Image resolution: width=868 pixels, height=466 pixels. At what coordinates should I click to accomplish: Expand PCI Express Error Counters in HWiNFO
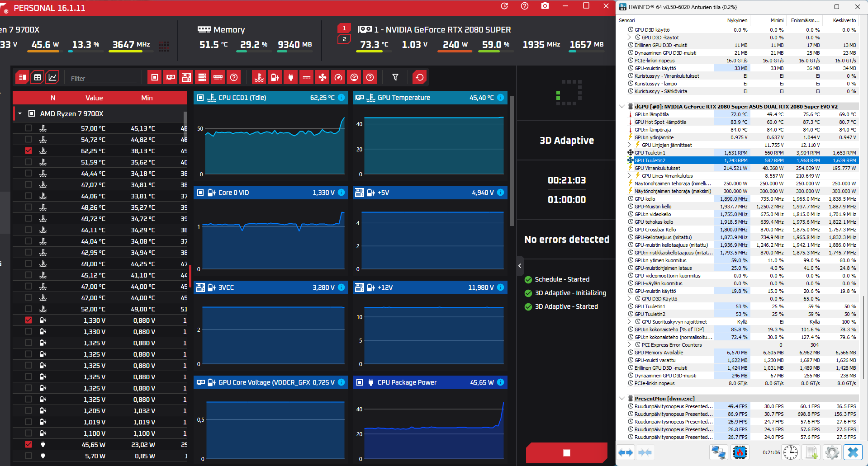coord(630,345)
